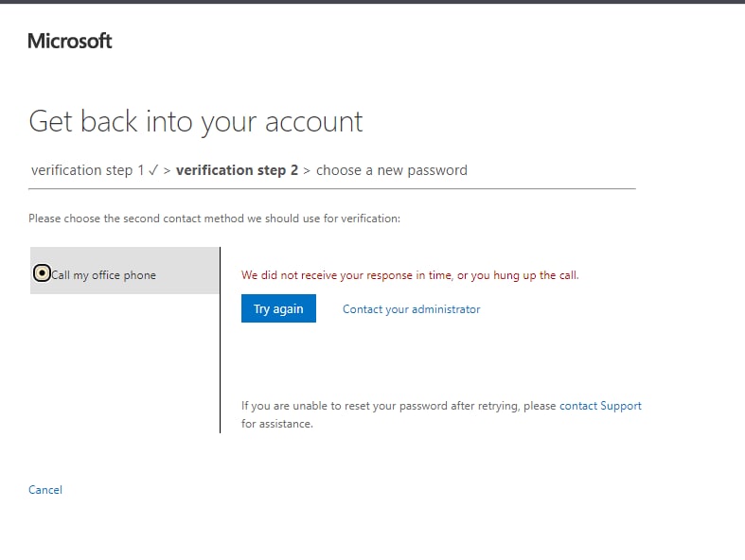Click the bold 'verification step 2' breadcrumb
This screenshot has width=745, height=560.
(237, 170)
